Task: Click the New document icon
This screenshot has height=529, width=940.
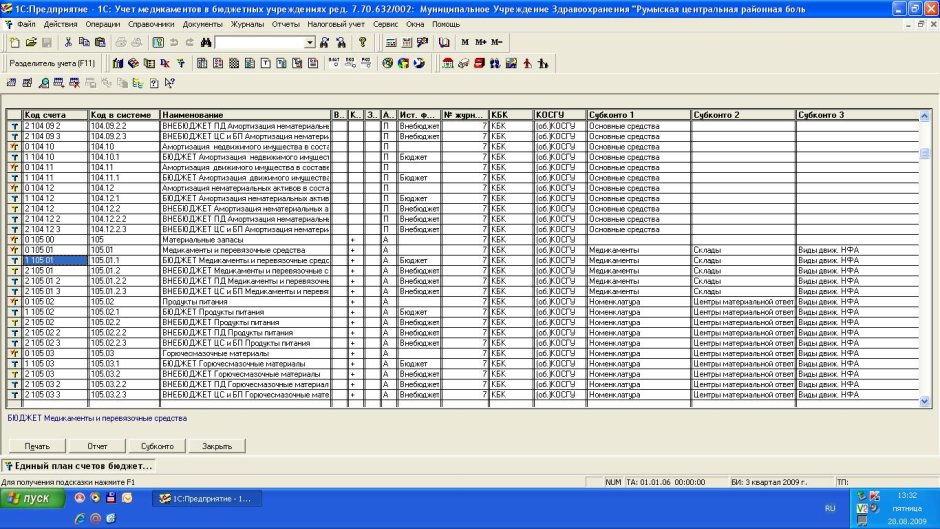Action: coord(15,43)
